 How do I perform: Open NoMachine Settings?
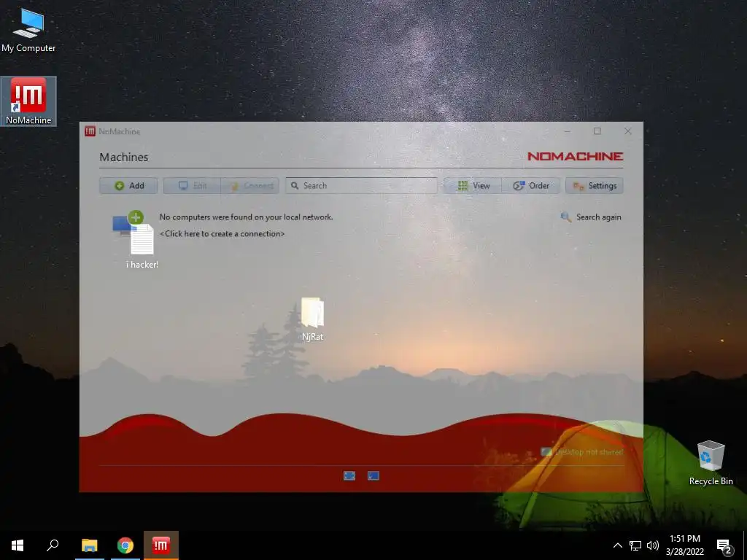tap(594, 186)
